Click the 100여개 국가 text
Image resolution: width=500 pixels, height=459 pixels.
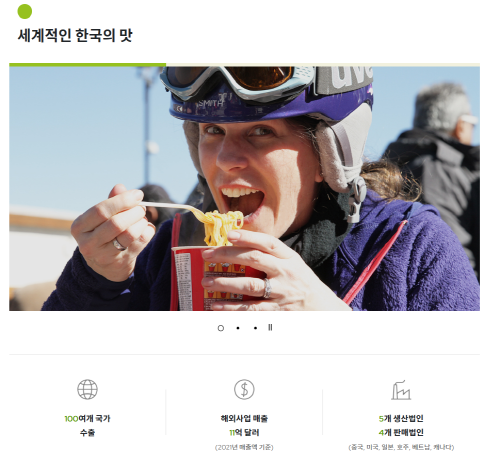[87, 418]
